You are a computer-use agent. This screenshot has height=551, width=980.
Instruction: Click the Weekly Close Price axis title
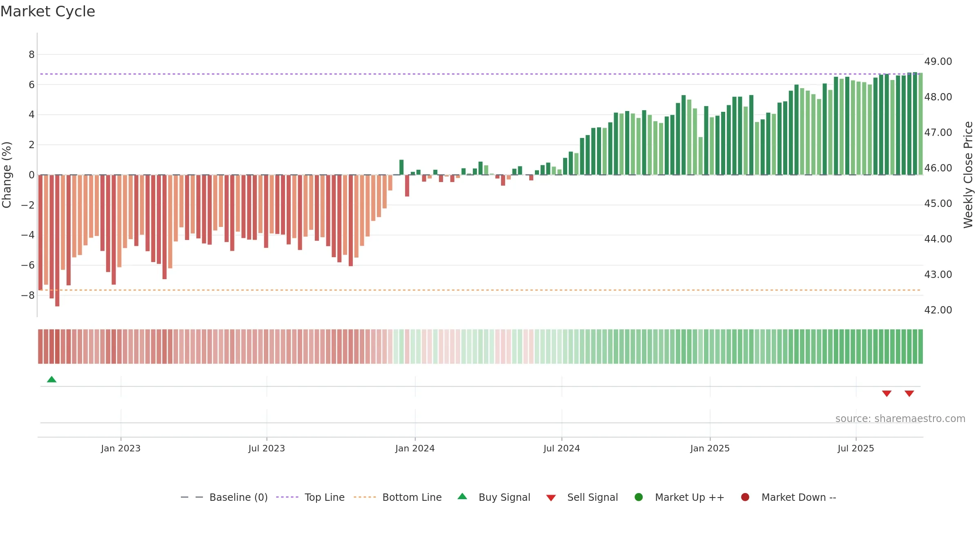point(968,175)
